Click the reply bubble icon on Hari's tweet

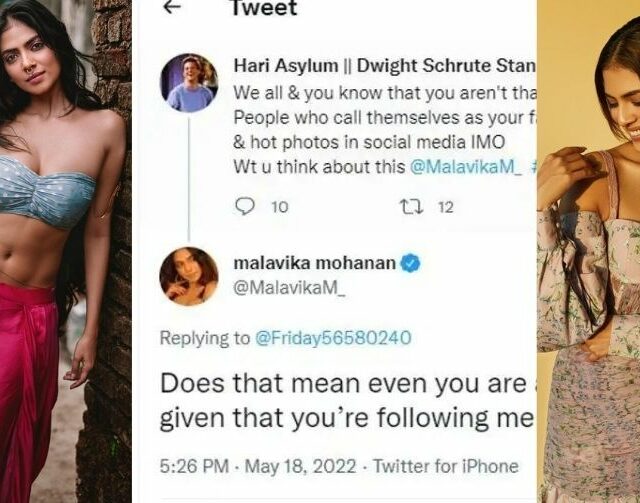(x=245, y=207)
